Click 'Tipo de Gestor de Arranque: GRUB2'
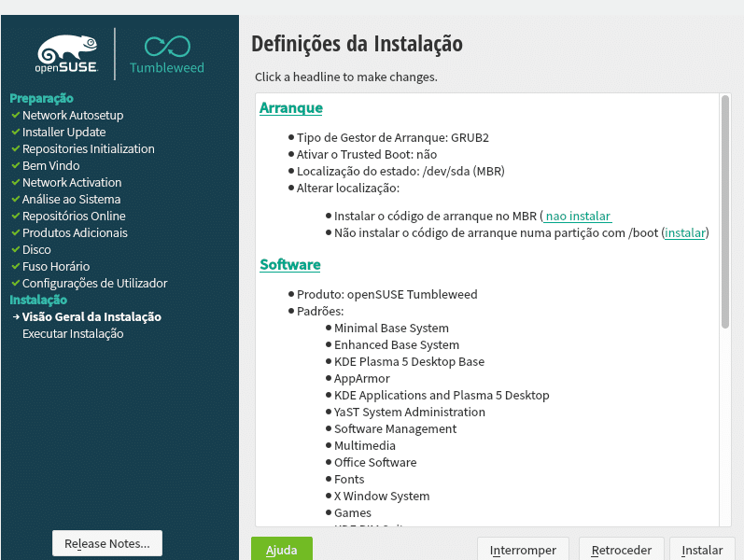The width and height of the screenshot is (744, 560). 393,137
